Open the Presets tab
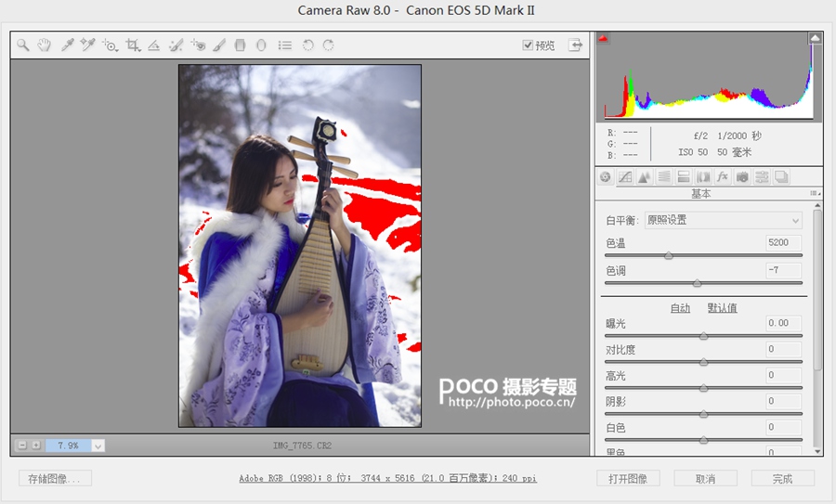Image resolution: width=836 pixels, height=504 pixels. click(x=762, y=177)
